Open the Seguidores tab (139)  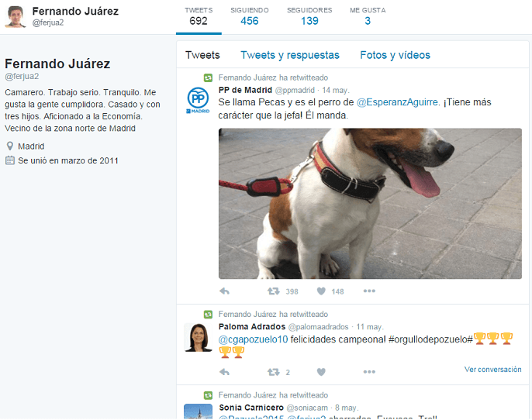(309, 16)
